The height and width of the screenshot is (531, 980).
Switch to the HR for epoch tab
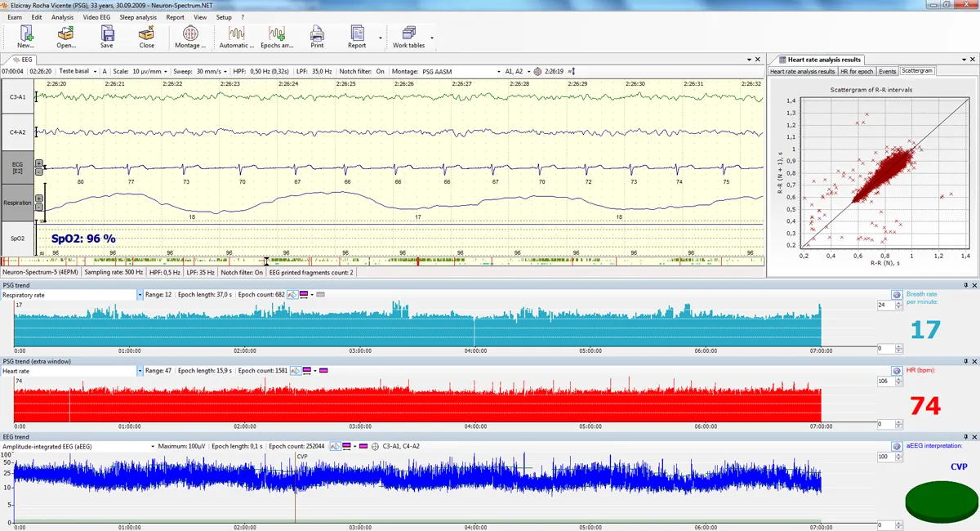point(856,71)
